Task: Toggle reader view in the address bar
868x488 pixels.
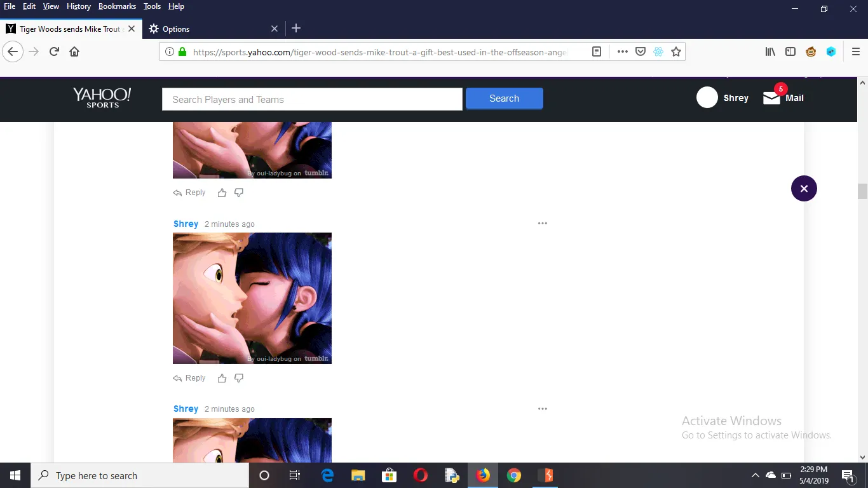Action: [x=597, y=52]
